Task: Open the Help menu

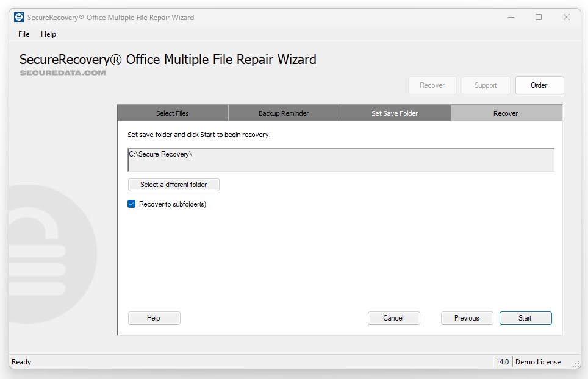Action: point(48,34)
